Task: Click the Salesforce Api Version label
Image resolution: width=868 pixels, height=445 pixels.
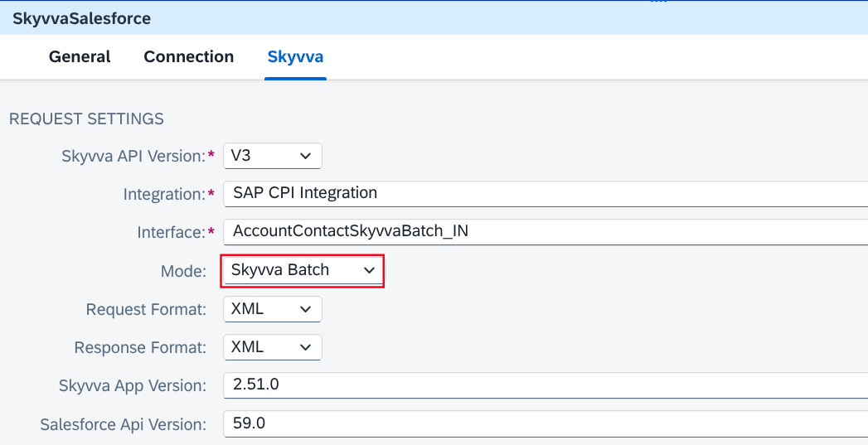Action: 123,424
